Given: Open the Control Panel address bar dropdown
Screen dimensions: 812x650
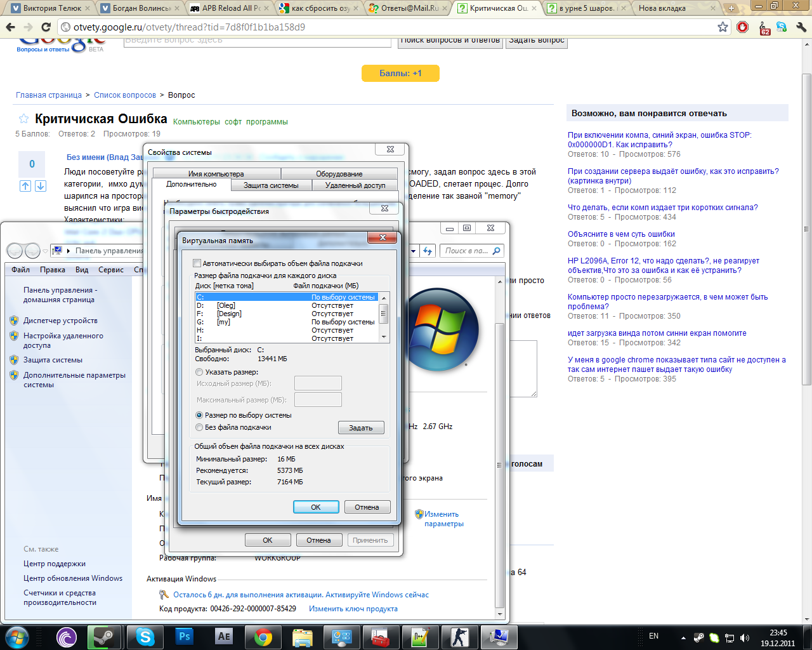Looking at the screenshot, I should pos(413,251).
